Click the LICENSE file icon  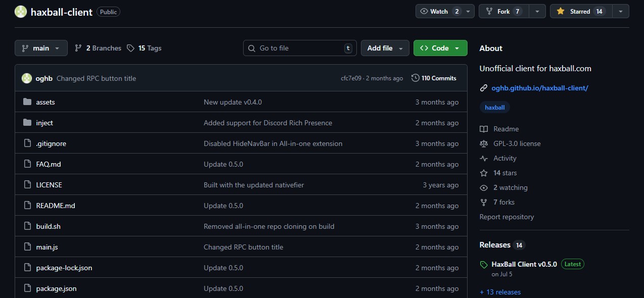27,185
